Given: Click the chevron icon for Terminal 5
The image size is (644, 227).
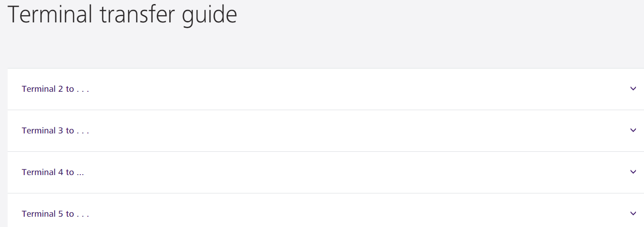Looking at the screenshot, I should click(x=633, y=214).
